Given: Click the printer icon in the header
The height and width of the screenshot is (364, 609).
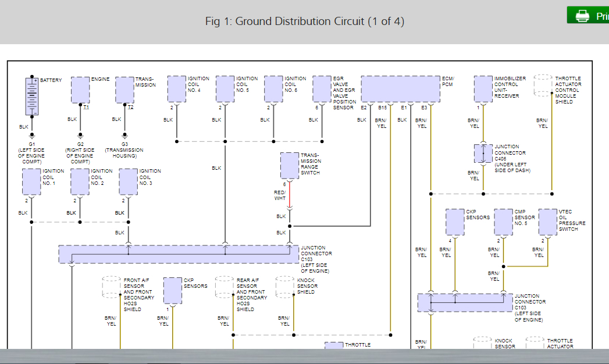Looking at the screenshot, I should tap(582, 16).
